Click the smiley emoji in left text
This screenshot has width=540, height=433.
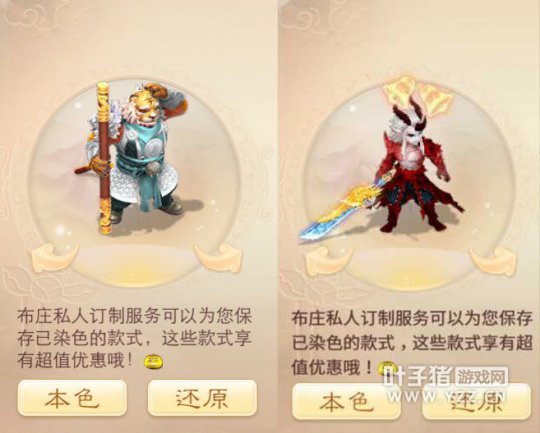(x=154, y=362)
